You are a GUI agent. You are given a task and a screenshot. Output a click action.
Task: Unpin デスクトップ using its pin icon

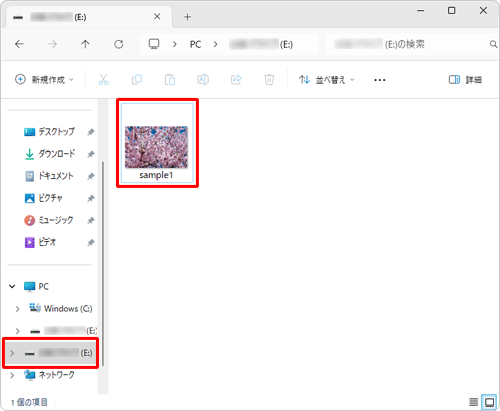pos(90,132)
